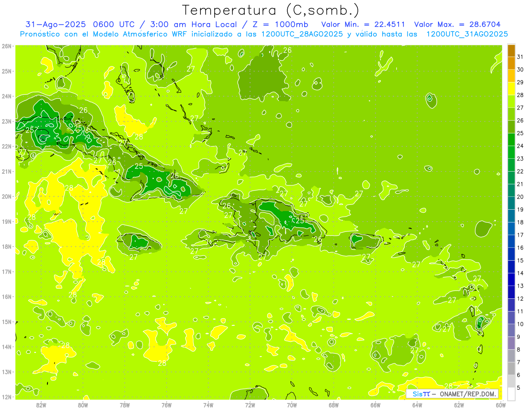The image size is (532, 411).
Task: Click the purple colorbar segment between 9 and 10
Action: (x=511, y=330)
